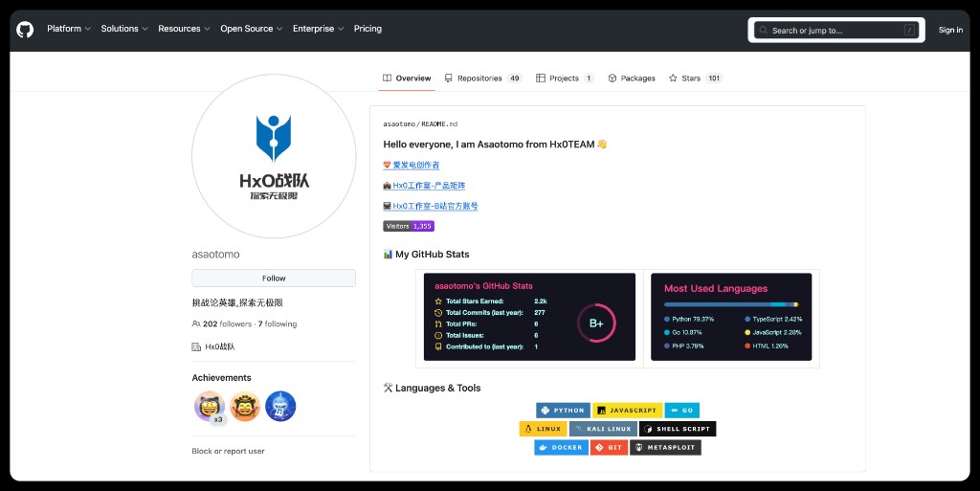Open the Achievements section heading
The width and height of the screenshot is (980, 491).
coord(221,377)
